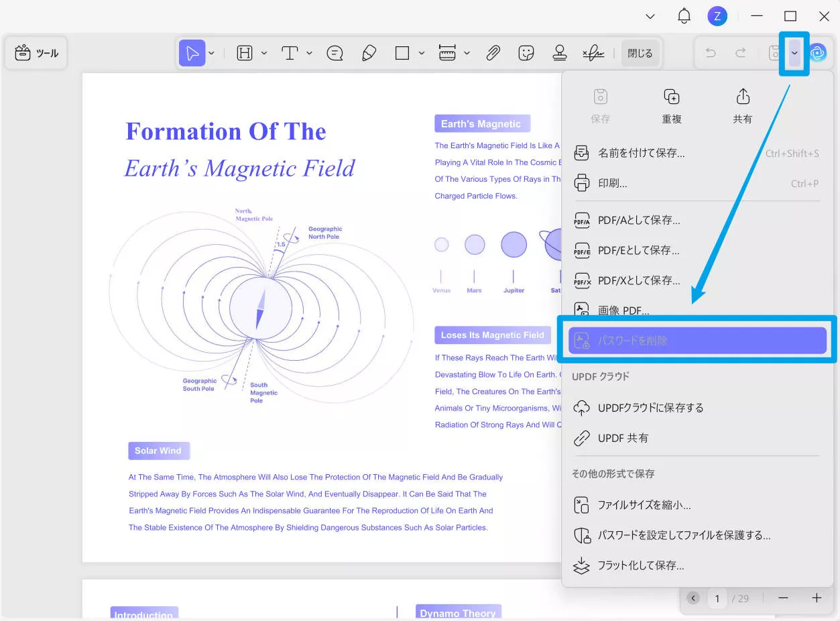Expand the measurement tool dropdown
This screenshot has width=840, height=621.
(x=467, y=53)
